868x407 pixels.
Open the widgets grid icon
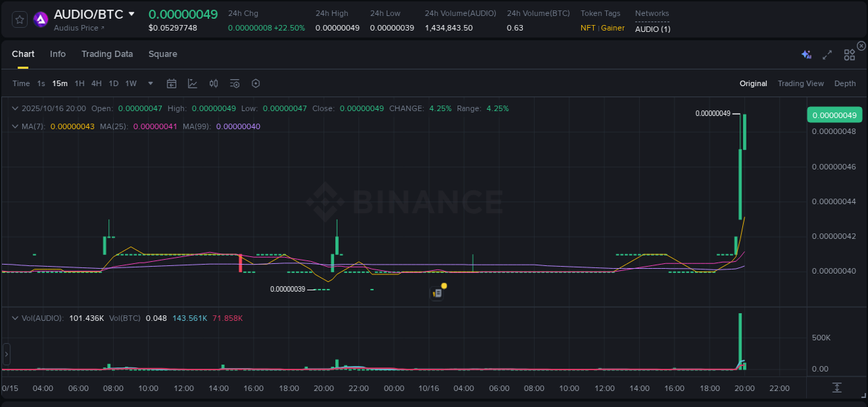[849, 53]
